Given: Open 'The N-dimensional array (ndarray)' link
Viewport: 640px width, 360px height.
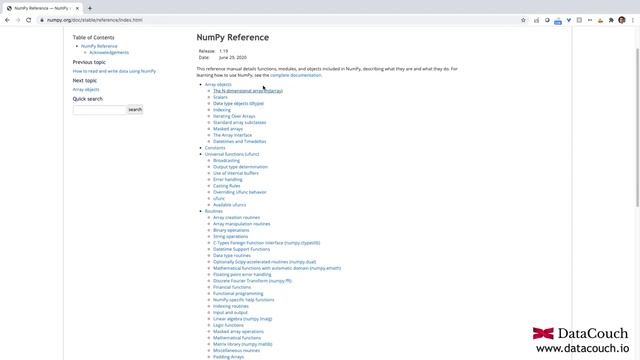Looking at the screenshot, I should coord(248,91).
